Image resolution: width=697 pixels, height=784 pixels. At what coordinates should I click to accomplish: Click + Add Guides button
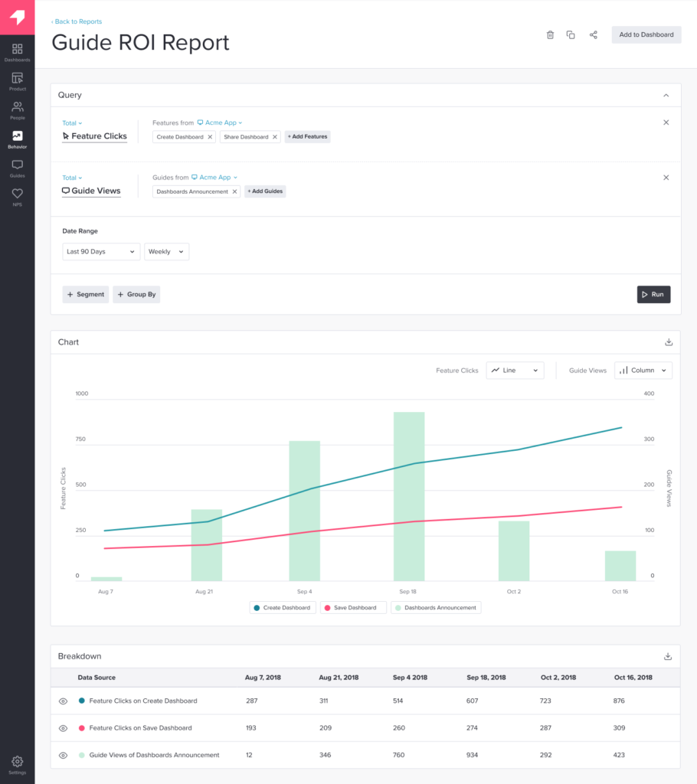(265, 191)
